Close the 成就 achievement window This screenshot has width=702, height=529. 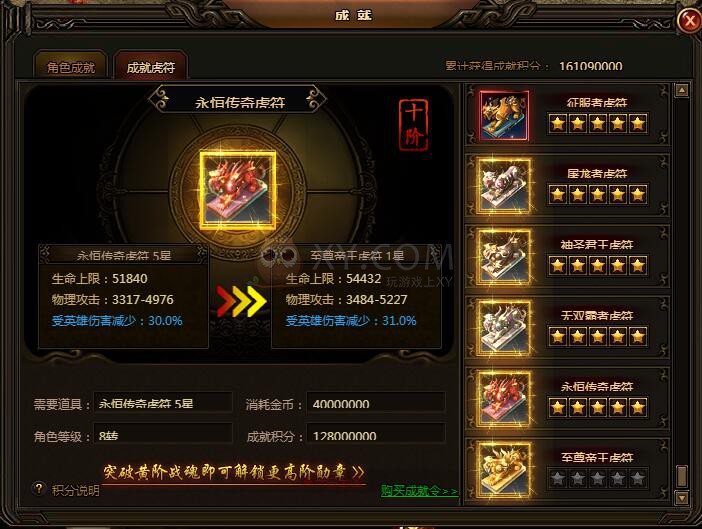click(689, 21)
